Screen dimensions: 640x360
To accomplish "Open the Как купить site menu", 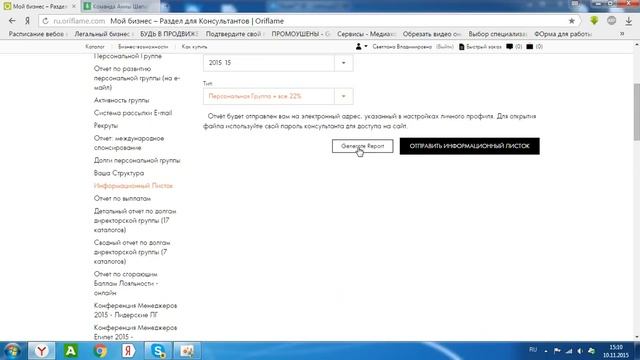I will coord(194,47).
